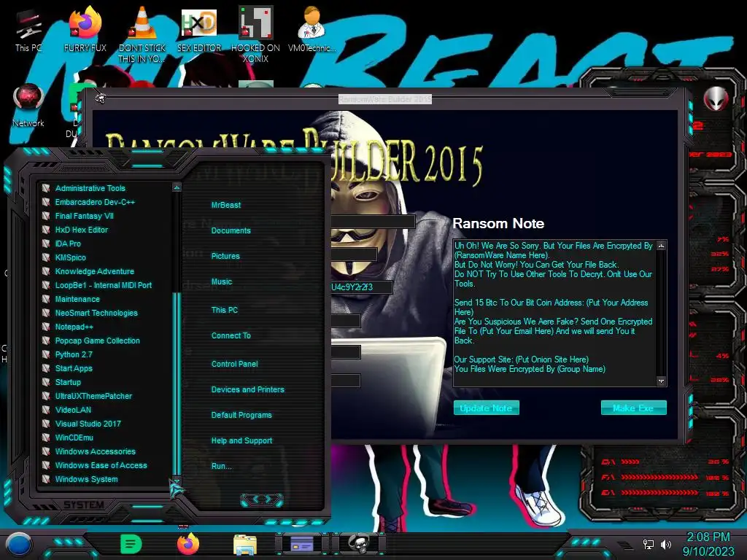747x560 pixels.
Task: Open the FURRY FUX Firefox desktop shortcut
Action: pyautogui.click(x=85, y=29)
